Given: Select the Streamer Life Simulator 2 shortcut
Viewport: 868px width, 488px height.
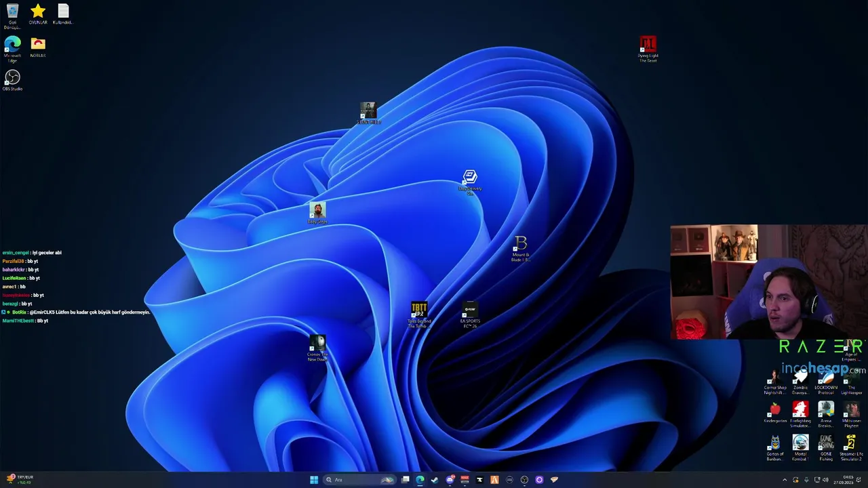Looking at the screenshot, I should click(851, 448).
